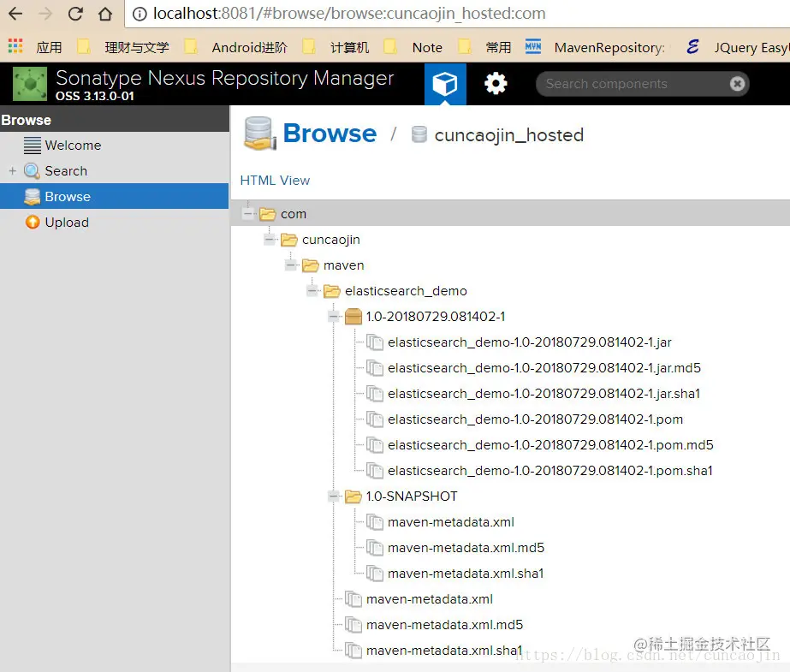Select the 1.0-20180729.081402-1 package icon
The width and height of the screenshot is (790, 672).
tap(353, 317)
